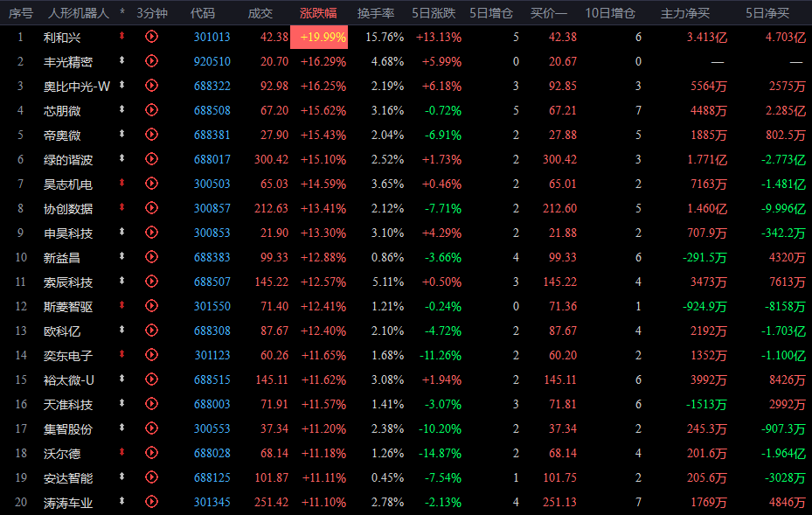This screenshot has width=812, height=515.
Task: Open 3-minute chart icon for 沃尔德
Action: [x=151, y=453]
